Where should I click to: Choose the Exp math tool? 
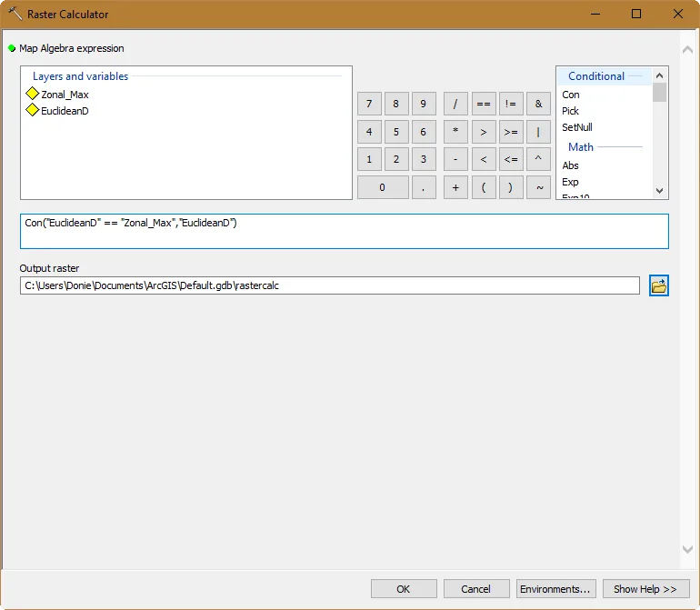pos(570,182)
